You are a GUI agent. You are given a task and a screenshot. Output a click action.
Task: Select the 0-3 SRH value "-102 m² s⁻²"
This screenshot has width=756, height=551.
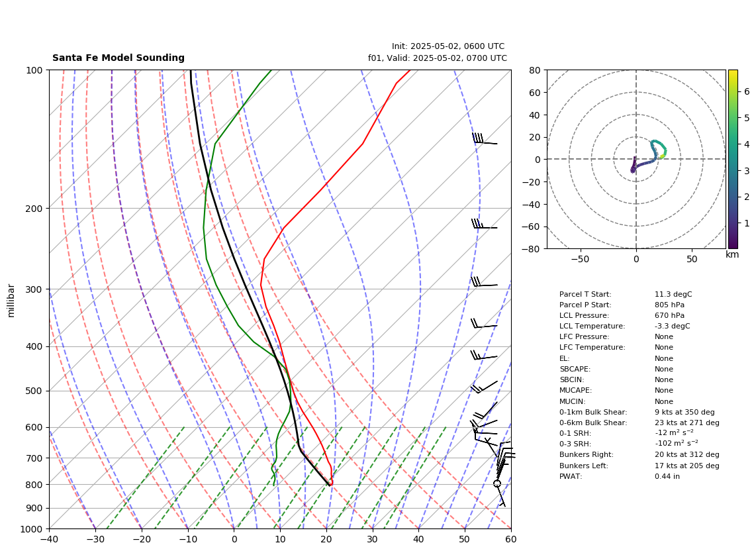pyautogui.click(x=677, y=443)
